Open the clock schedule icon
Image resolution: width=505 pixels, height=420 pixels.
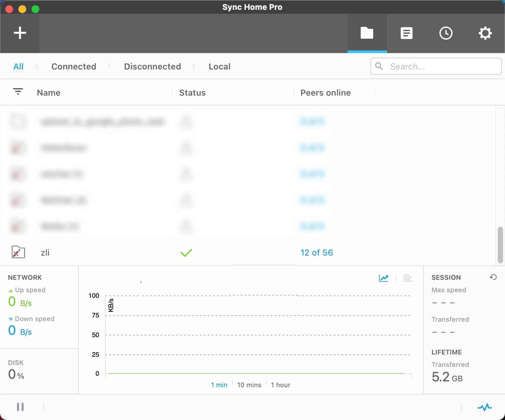[446, 33]
